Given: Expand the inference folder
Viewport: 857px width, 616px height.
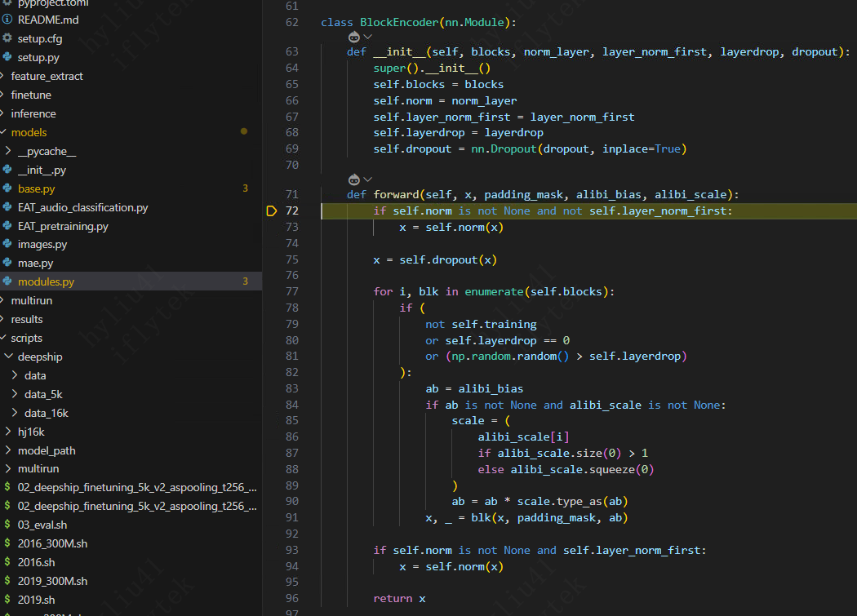Looking at the screenshot, I should point(33,113).
